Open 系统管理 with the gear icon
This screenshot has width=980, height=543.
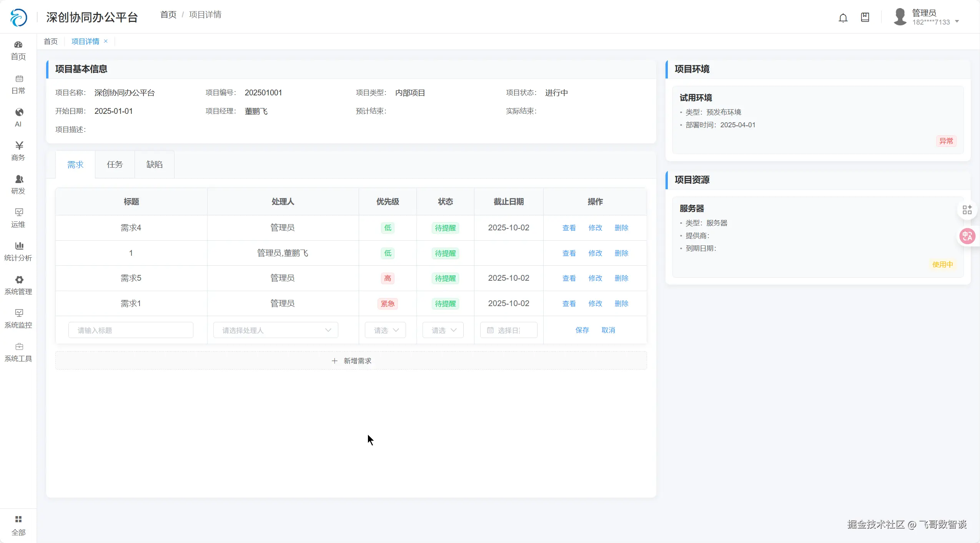tap(18, 285)
